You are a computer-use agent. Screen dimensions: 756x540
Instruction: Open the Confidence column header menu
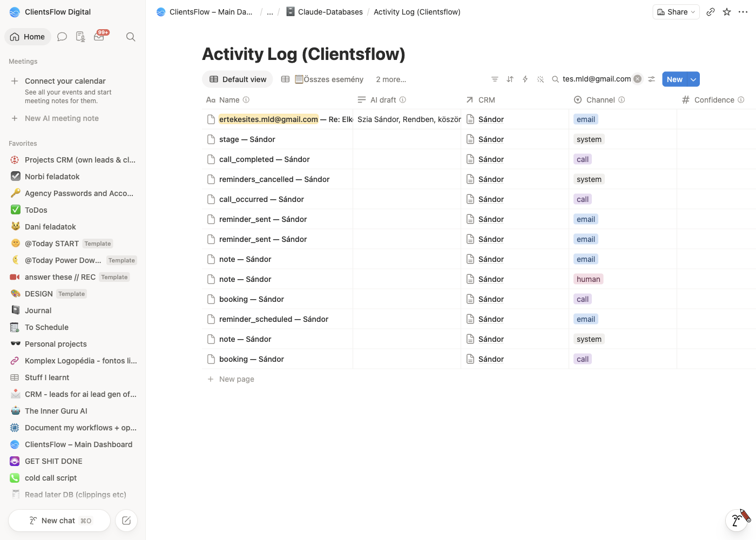click(x=714, y=100)
